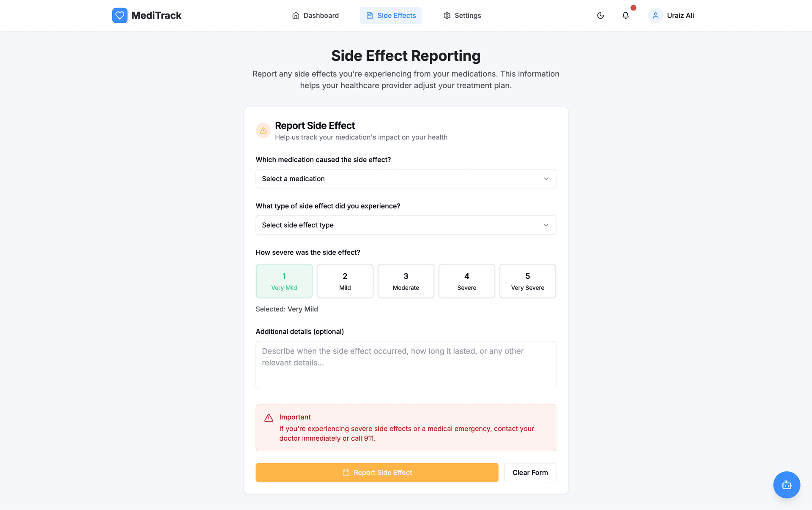Pick severity level 4 Severe
Image resolution: width=812 pixels, height=510 pixels.
pos(466,281)
